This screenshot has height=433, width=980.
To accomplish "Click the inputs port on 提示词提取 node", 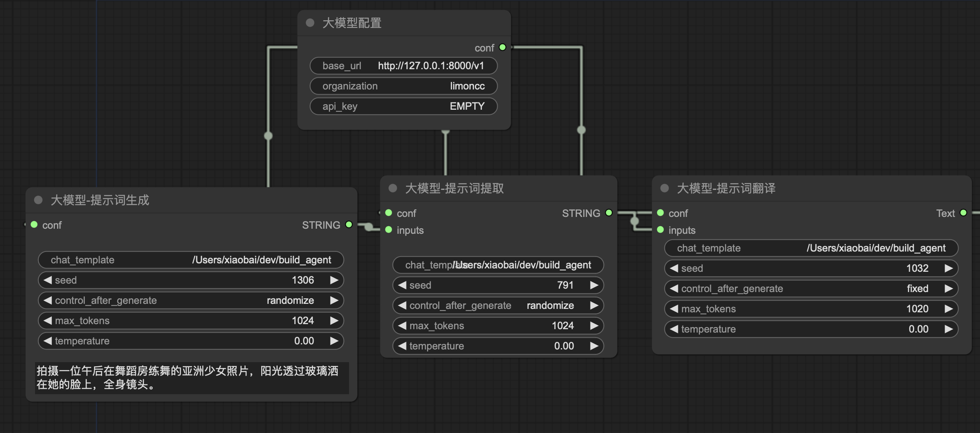I will (389, 230).
